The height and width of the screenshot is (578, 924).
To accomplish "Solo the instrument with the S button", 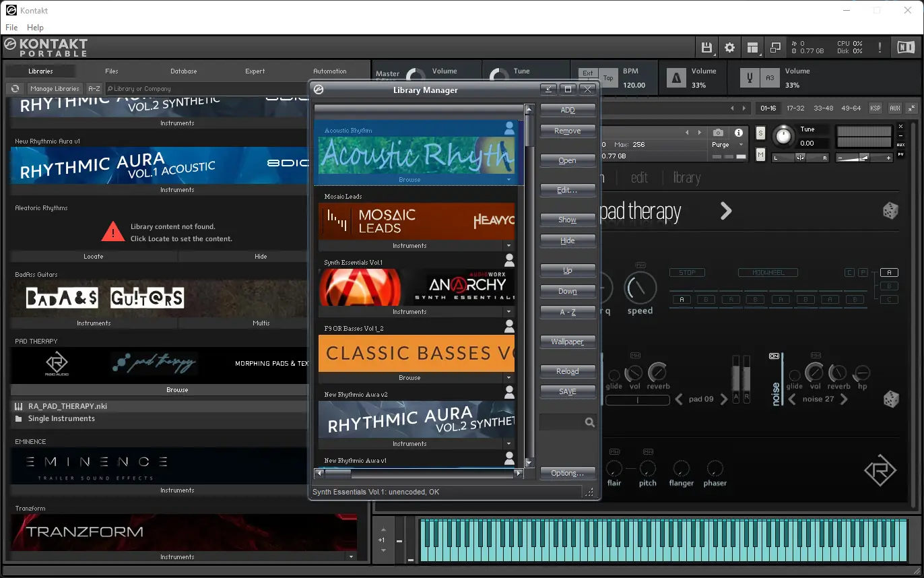I will 760,133.
